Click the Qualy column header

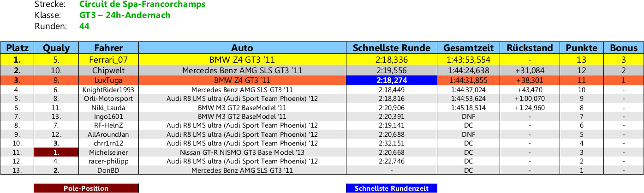[x=56, y=48]
